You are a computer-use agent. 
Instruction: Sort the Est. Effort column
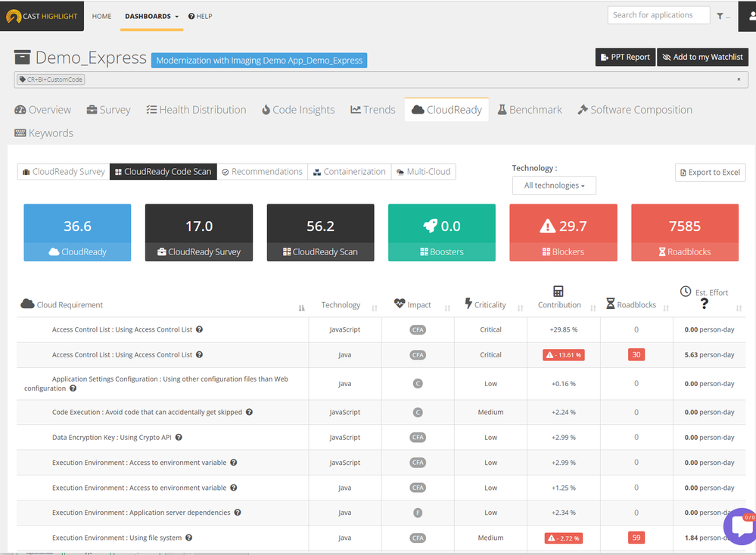739,308
